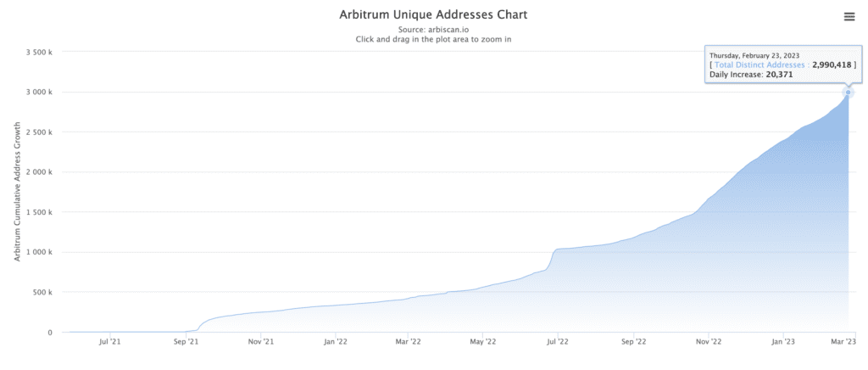Click the '500 k' y-axis label
868x370 pixels.
[x=42, y=293]
